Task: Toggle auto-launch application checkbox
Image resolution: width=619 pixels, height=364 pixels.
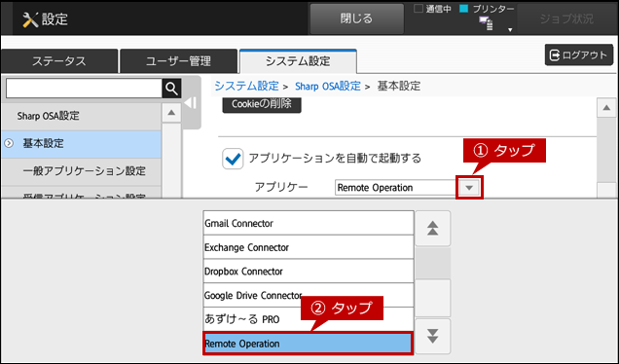Action: coord(233,159)
